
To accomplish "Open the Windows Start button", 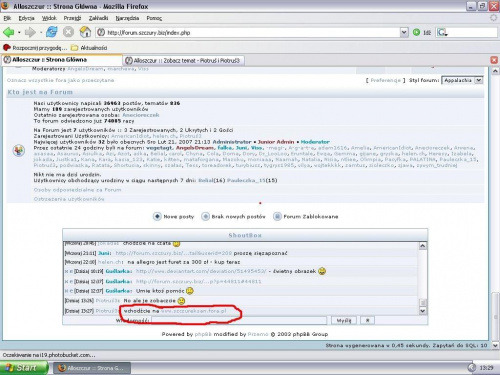I will (x=24, y=368).
